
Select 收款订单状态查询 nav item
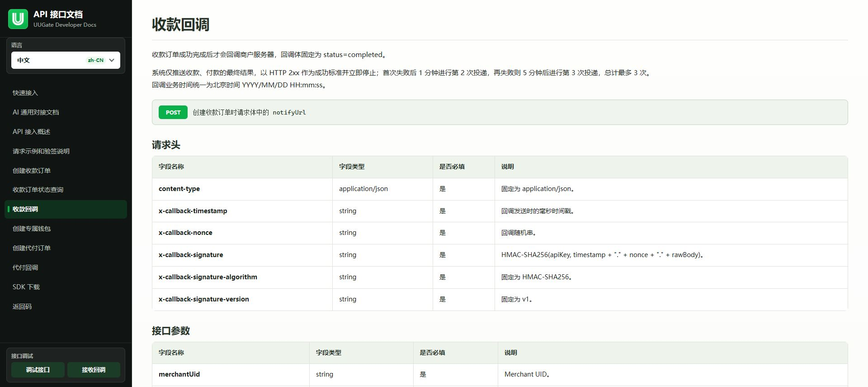coord(66,190)
